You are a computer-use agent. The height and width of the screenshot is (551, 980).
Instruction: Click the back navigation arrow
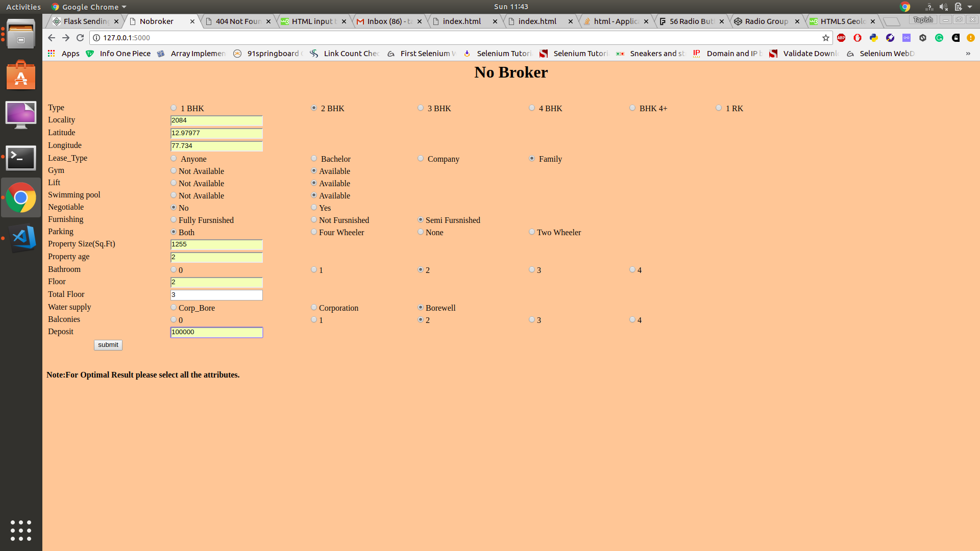(51, 38)
